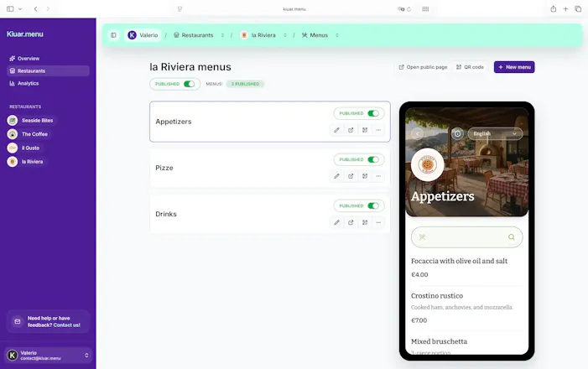
Task: Select il Gusto restaurant
Action: pos(23,148)
